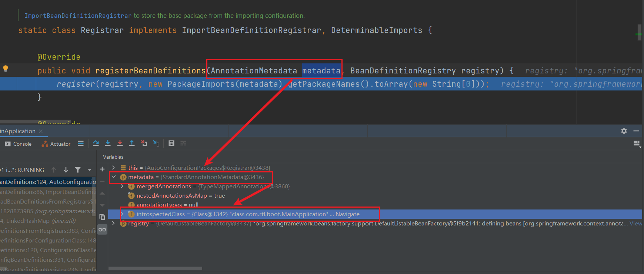644x274 pixels.
Task: Click the frames filter funnel icon
Action: tap(78, 170)
